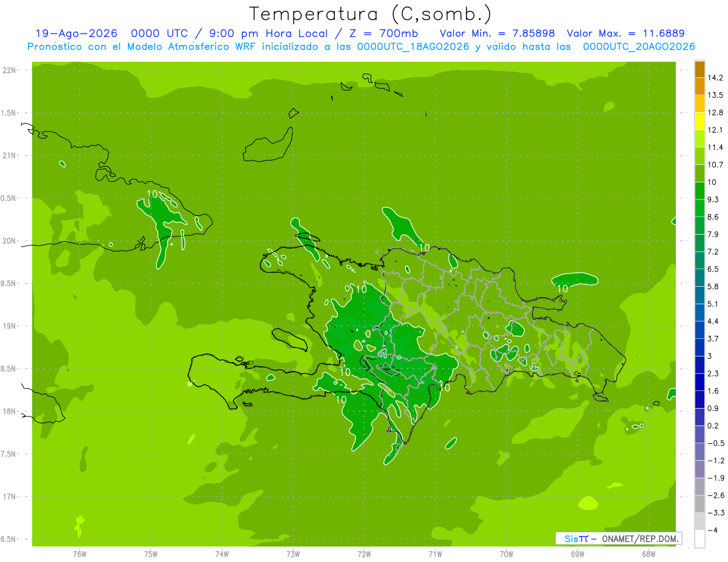The width and height of the screenshot is (728, 562).
Task: Click the 69W longitude axis label
Action: pyautogui.click(x=578, y=554)
